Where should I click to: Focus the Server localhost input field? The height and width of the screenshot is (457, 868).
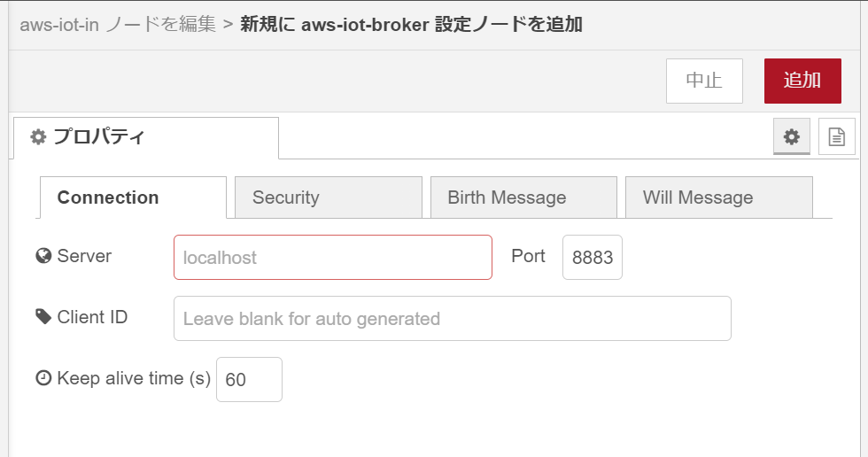[332, 258]
